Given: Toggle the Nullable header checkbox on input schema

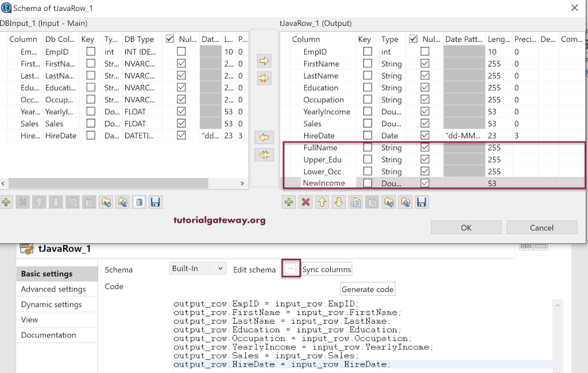Looking at the screenshot, I should point(171,39).
